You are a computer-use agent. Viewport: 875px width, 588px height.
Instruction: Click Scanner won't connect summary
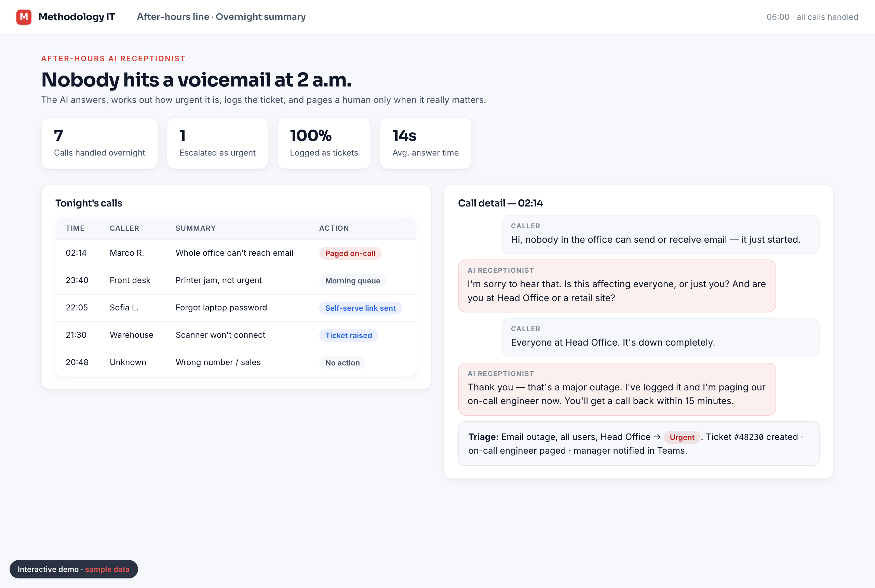point(220,335)
